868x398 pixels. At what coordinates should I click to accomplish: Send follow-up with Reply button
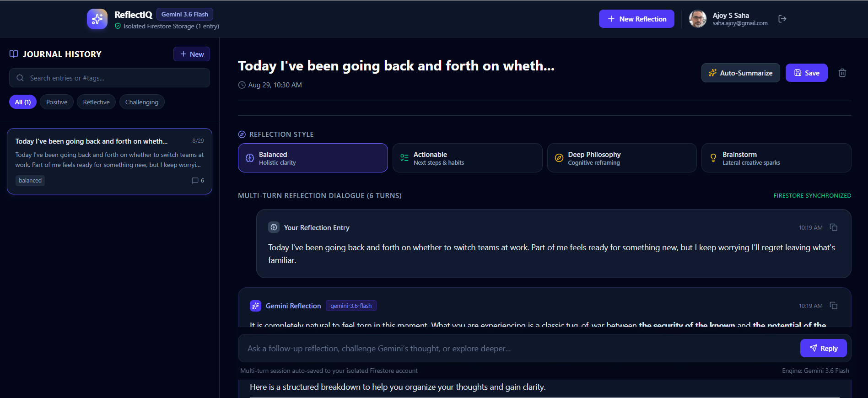tap(823, 348)
